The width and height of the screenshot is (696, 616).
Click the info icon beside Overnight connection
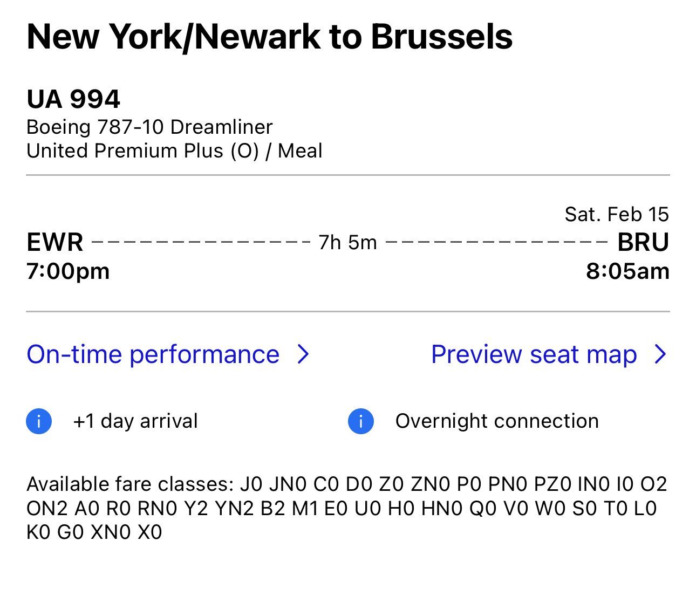coord(361,421)
